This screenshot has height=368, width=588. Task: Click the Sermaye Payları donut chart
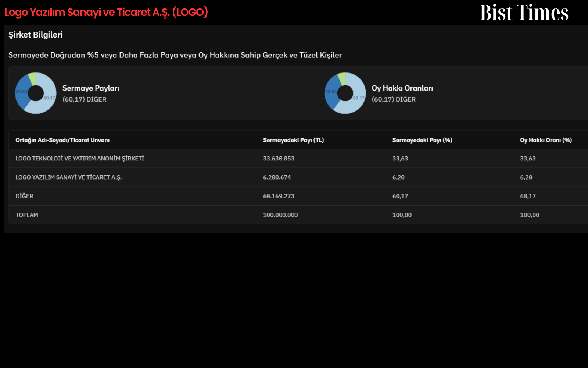click(x=36, y=93)
